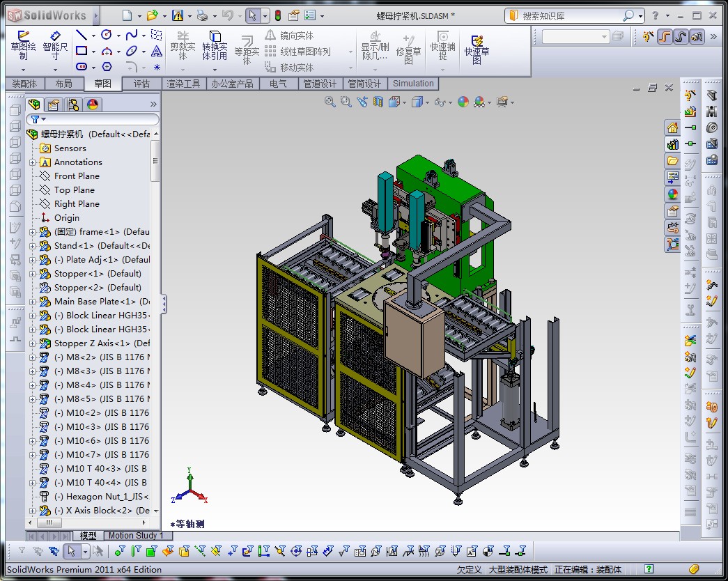Switch to the 评估 (Evaluate) ribbon tab
Screen dimensions: 728x581
tap(141, 84)
